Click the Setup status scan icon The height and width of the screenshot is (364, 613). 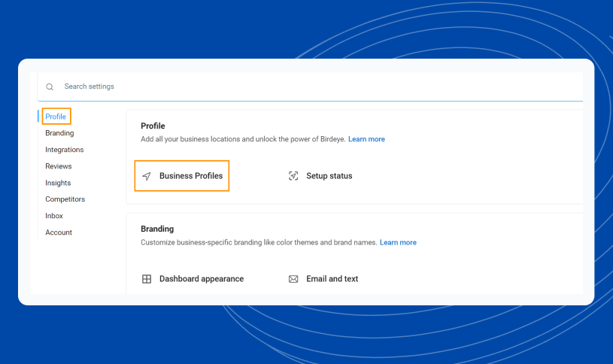[x=293, y=176]
